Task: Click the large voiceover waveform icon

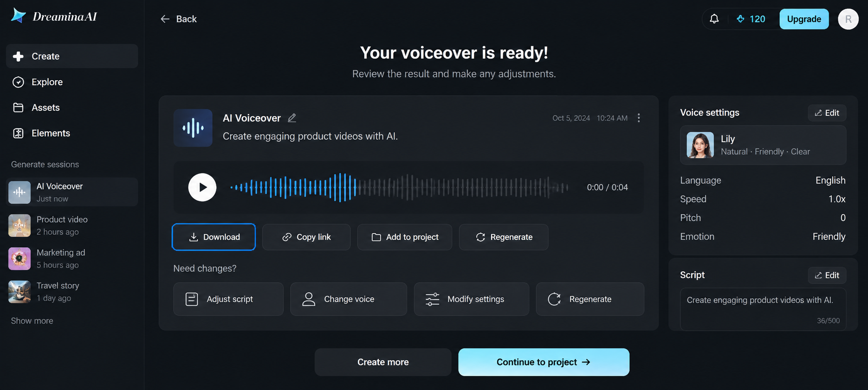Action: (x=193, y=128)
